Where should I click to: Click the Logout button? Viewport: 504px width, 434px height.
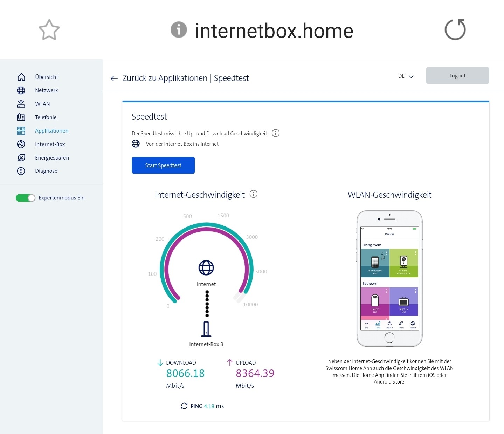pyautogui.click(x=457, y=75)
